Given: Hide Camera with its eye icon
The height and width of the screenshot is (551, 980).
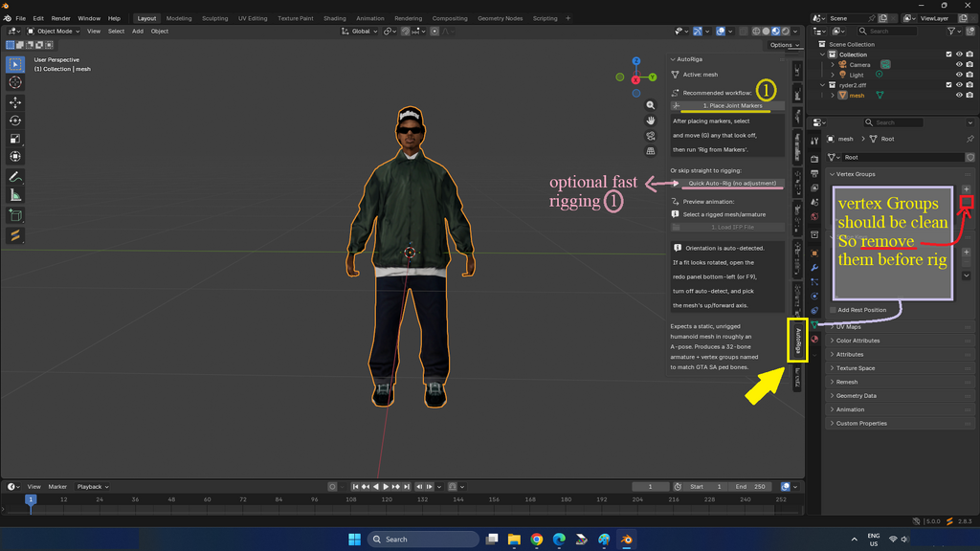Looking at the screenshot, I should pos(959,64).
